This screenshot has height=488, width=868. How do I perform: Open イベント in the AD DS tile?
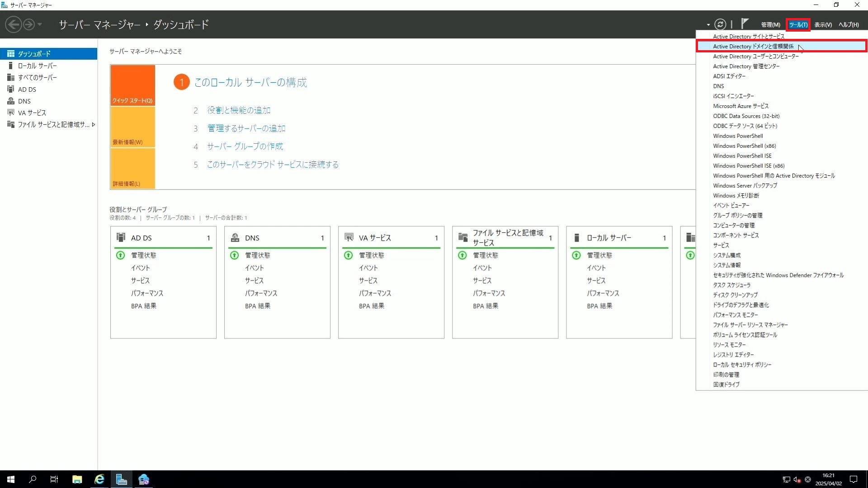[x=140, y=268]
